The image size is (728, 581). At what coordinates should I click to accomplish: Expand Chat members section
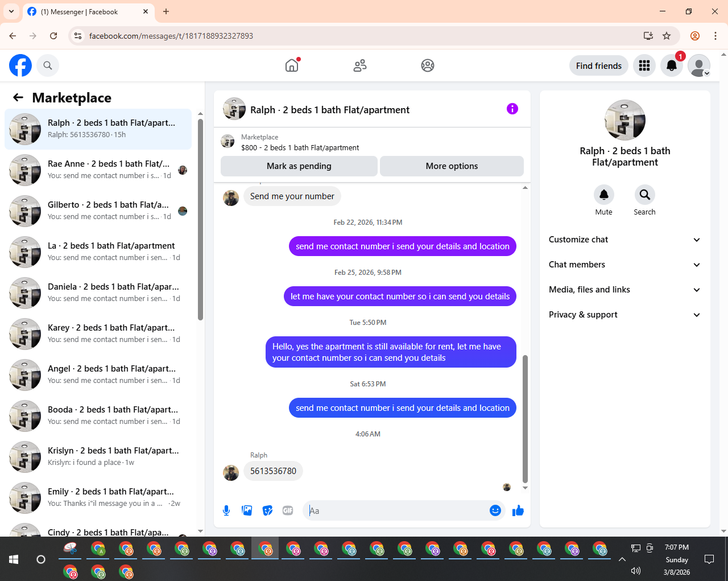click(x=624, y=265)
